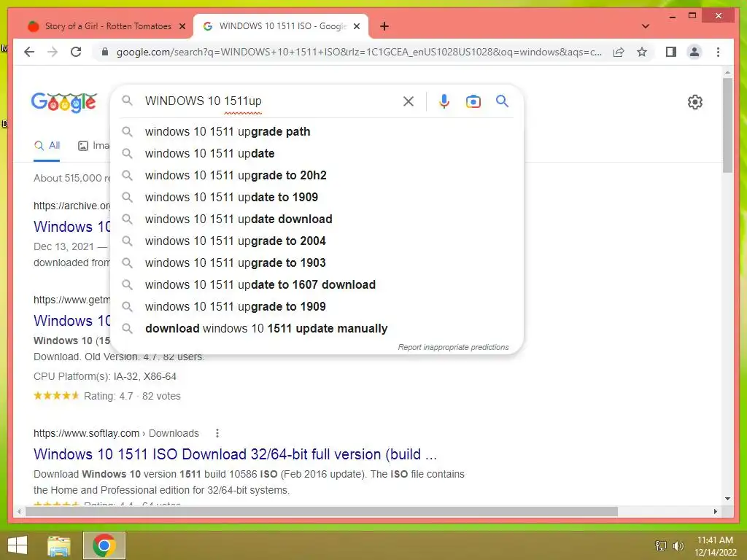Select 'windows 10 1511 update download' suggestion
The width and height of the screenshot is (747, 560).
coord(317,219)
